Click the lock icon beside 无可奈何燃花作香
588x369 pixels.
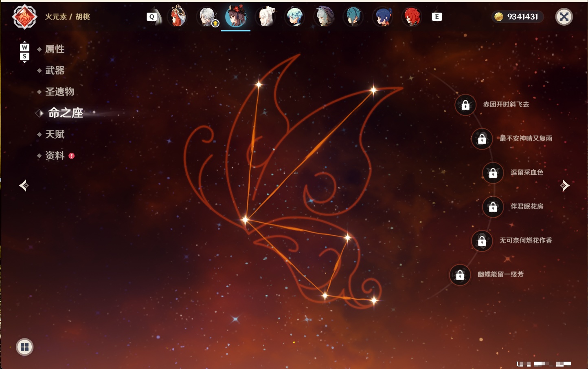pyautogui.click(x=482, y=241)
